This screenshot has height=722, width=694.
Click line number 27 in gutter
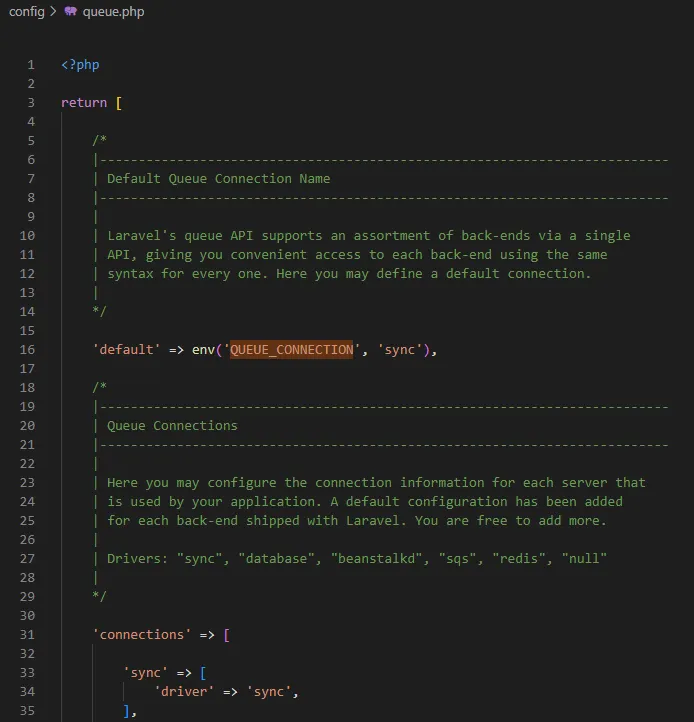[27, 559]
